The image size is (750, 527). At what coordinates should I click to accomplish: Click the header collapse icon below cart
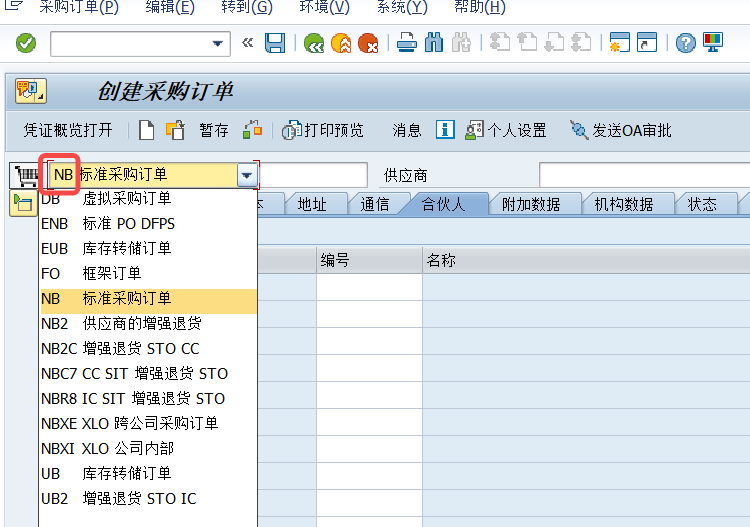coord(23,203)
